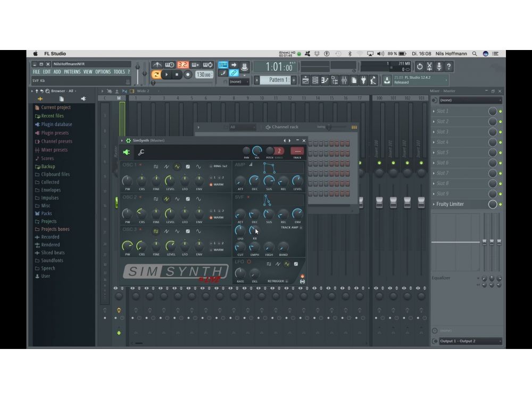Enable the TRACK AMP switch in SVF
Screen dimensions: 532x399
click(301, 227)
